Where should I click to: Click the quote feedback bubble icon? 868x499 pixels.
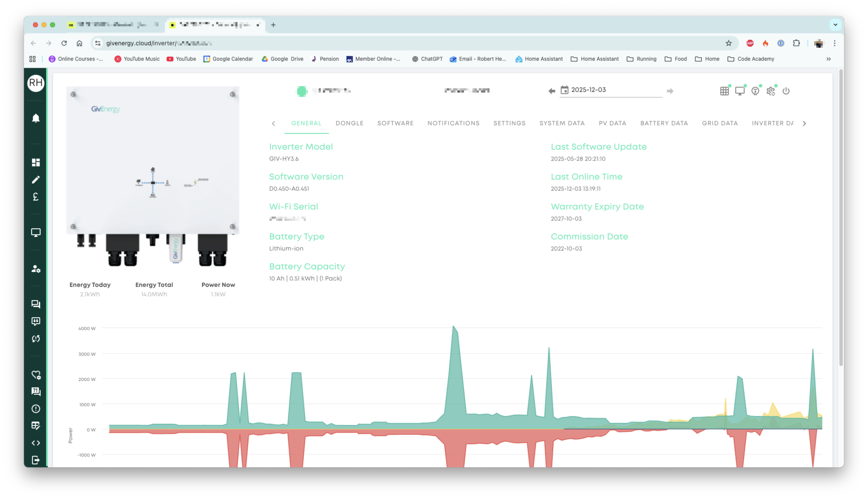tap(36, 321)
